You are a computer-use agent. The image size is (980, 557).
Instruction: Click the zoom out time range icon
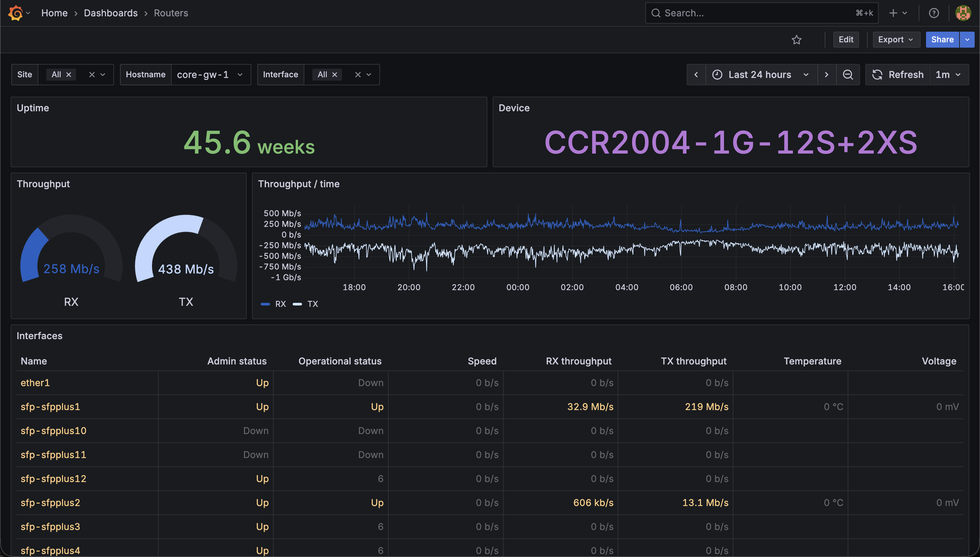coord(848,75)
